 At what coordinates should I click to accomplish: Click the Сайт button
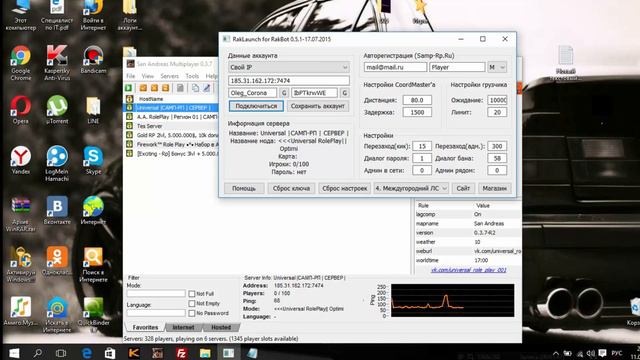463,188
